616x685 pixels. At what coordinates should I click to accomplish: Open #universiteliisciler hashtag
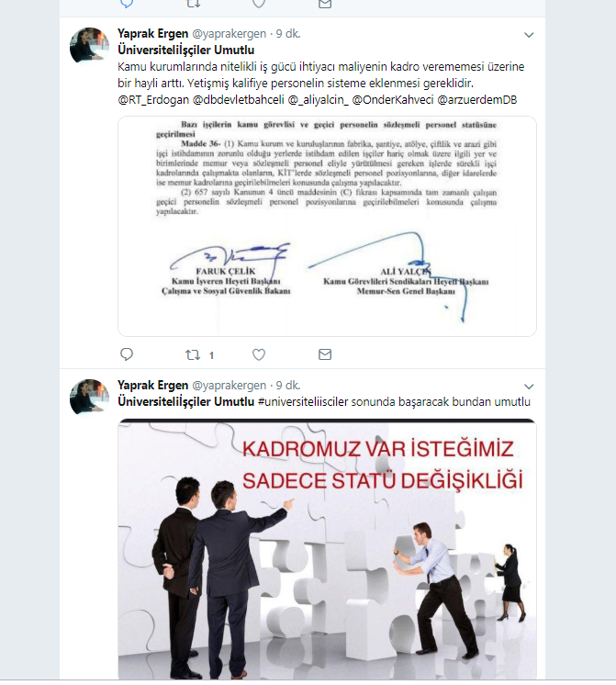pyautogui.click(x=303, y=402)
